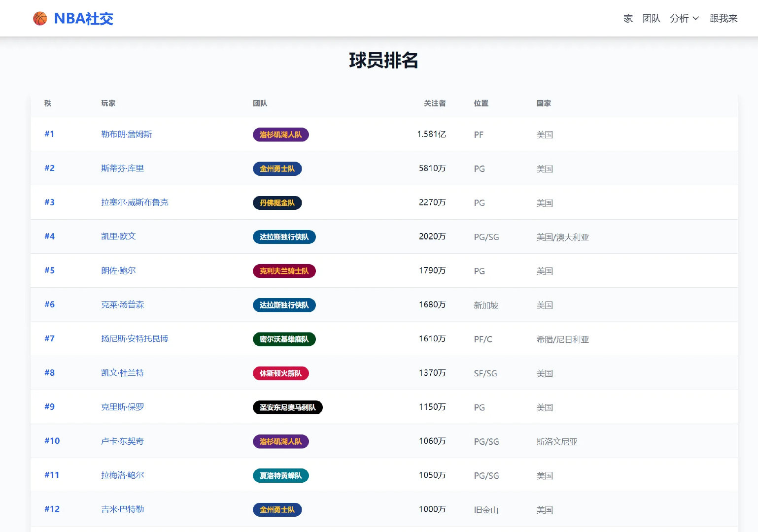Click the SF/SG position cell
Viewport: 758px width, 532px height.
tap(485, 373)
